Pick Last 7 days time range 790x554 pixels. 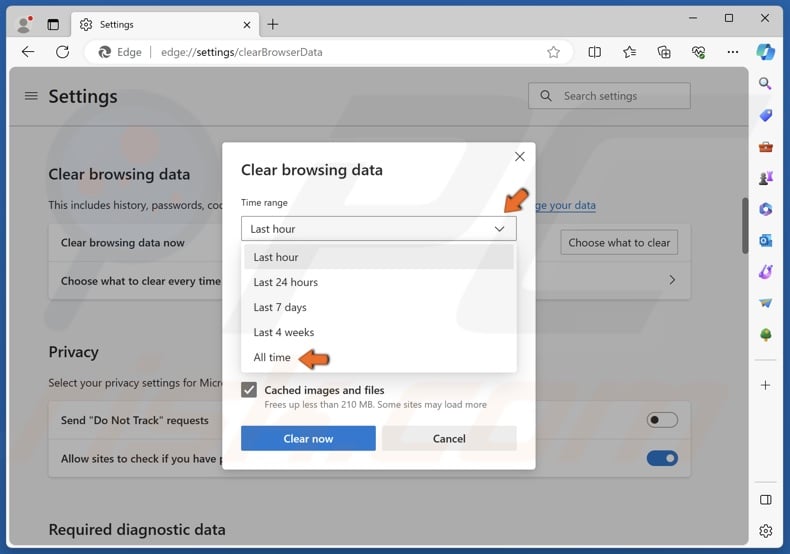click(x=280, y=307)
